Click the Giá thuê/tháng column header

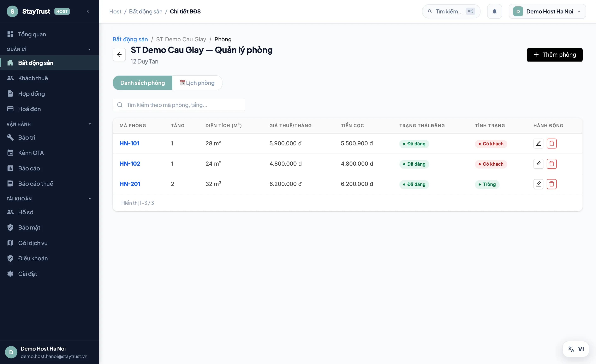click(x=290, y=126)
